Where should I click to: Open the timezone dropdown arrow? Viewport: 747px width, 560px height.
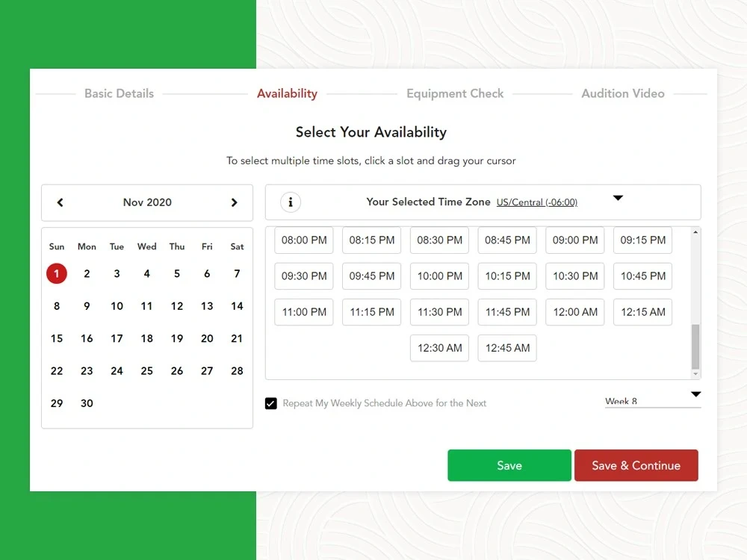click(x=618, y=198)
